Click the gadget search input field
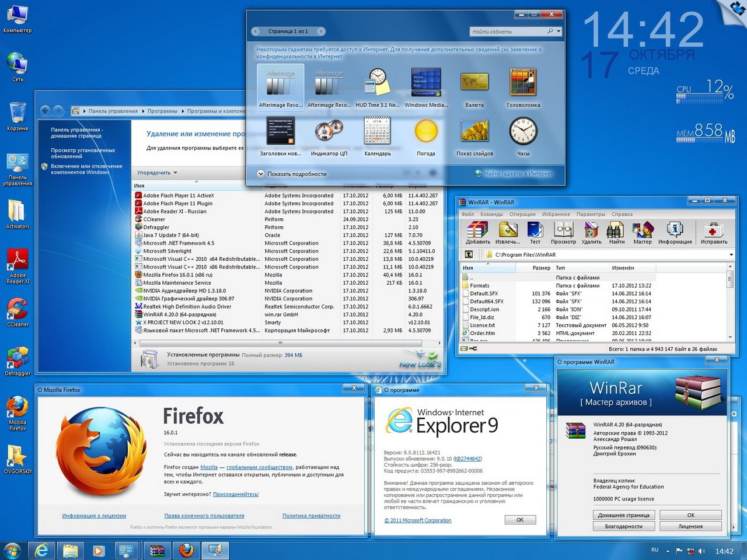Image resolution: width=747 pixels, height=560 pixels. click(x=508, y=31)
